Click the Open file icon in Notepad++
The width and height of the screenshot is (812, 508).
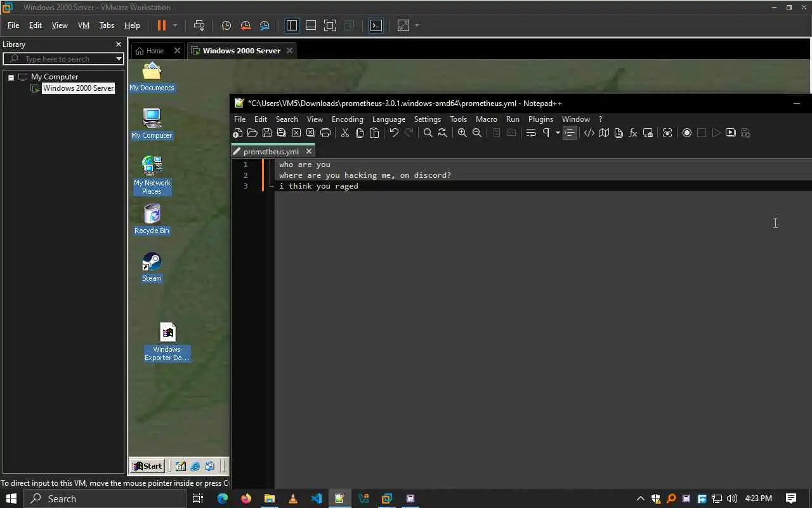pos(252,133)
